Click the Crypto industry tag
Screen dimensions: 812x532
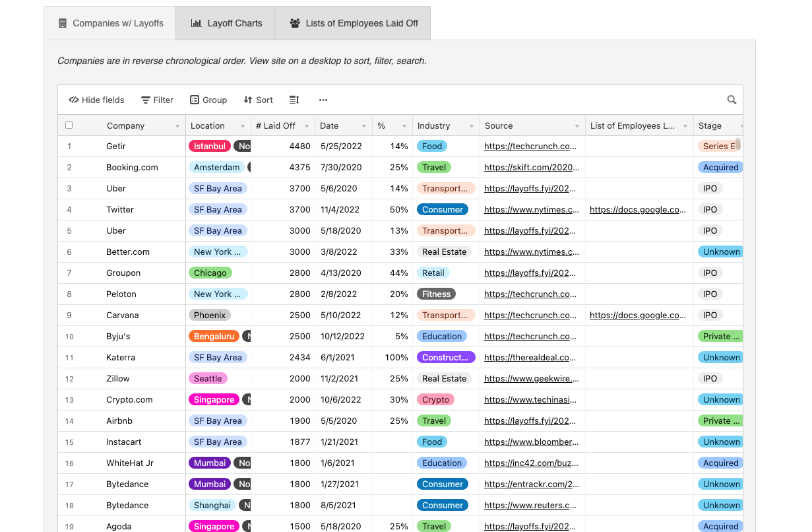tap(435, 400)
